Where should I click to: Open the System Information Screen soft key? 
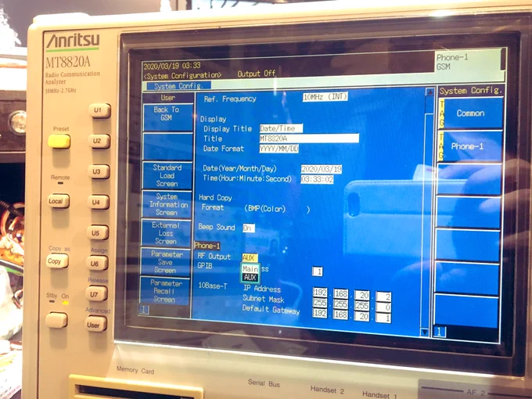click(x=167, y=204)
